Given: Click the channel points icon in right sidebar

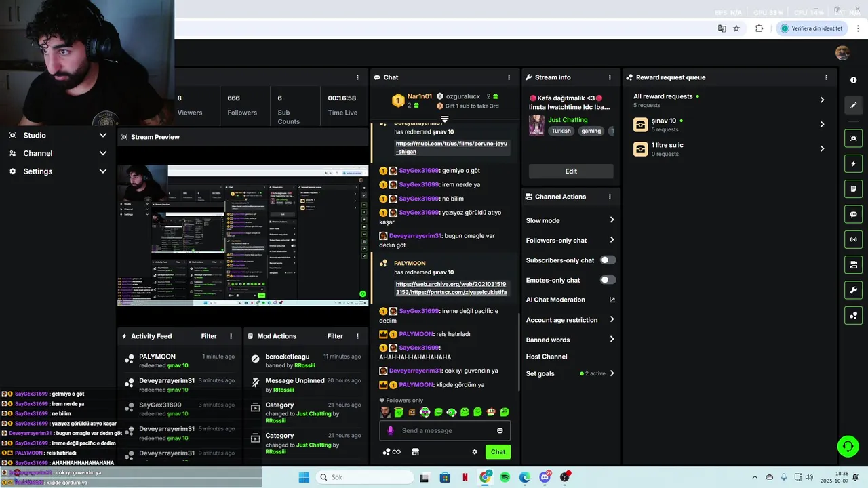Looking at the screenshot, I should pos(853,315).
